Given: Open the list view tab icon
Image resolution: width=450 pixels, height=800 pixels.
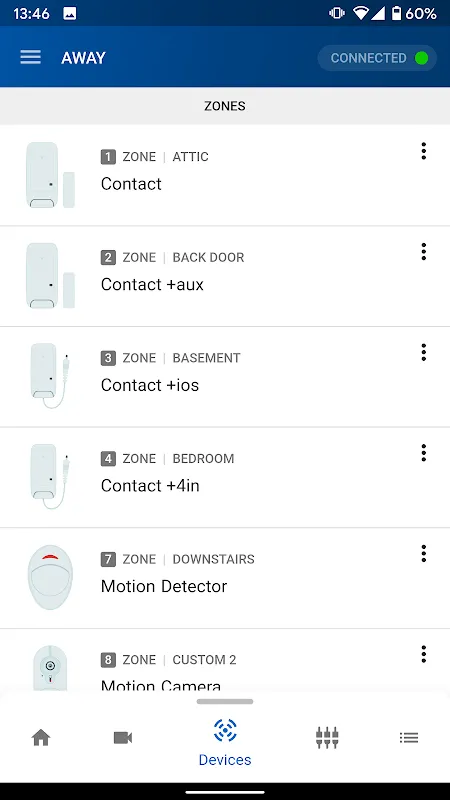Looking at the screenshot, I should tap(409, 737).
